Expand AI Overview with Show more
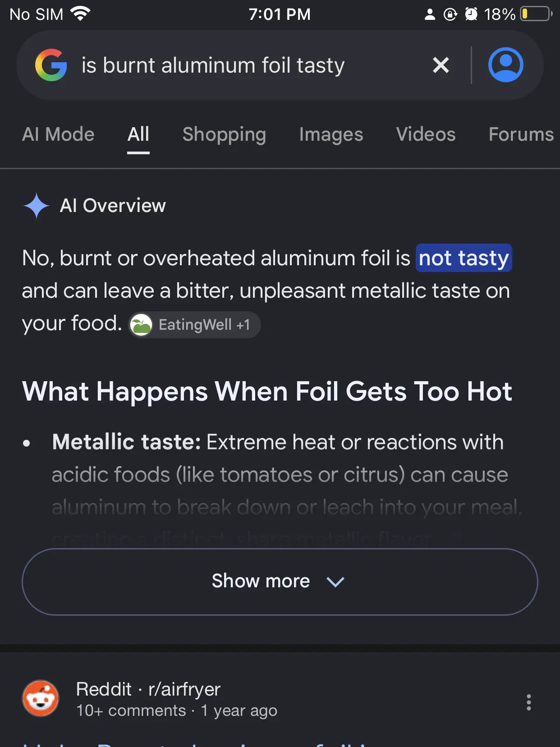Screen dimensions: 560x747 coord(280,581)
